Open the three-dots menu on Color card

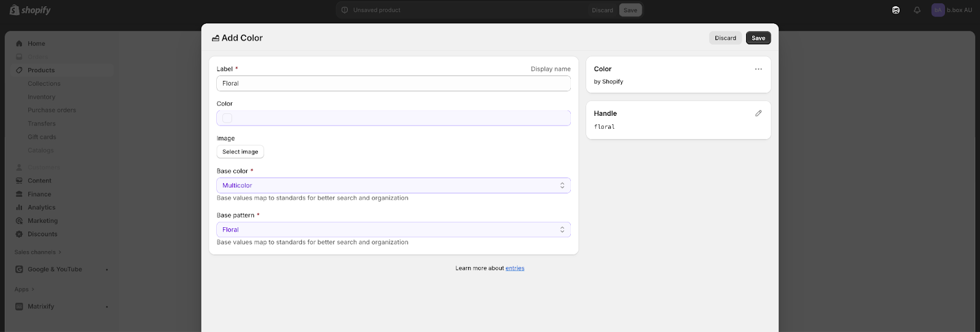758,69
